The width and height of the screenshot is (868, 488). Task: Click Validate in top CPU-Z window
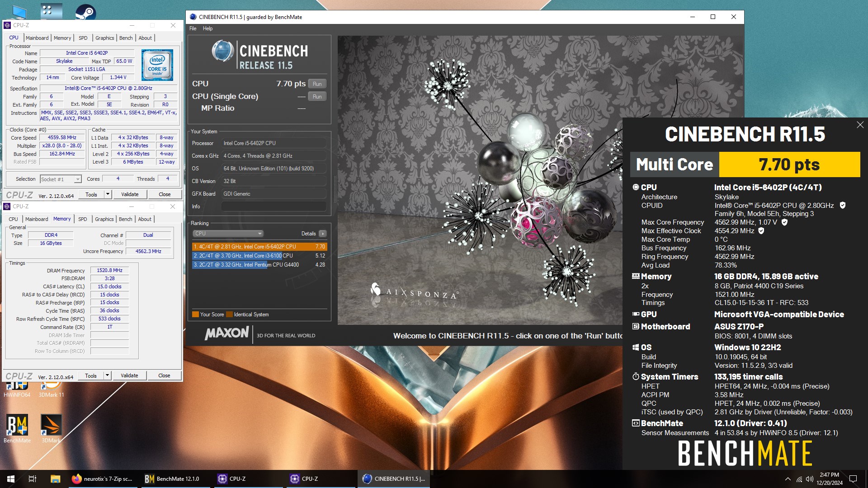click(130, 194)
